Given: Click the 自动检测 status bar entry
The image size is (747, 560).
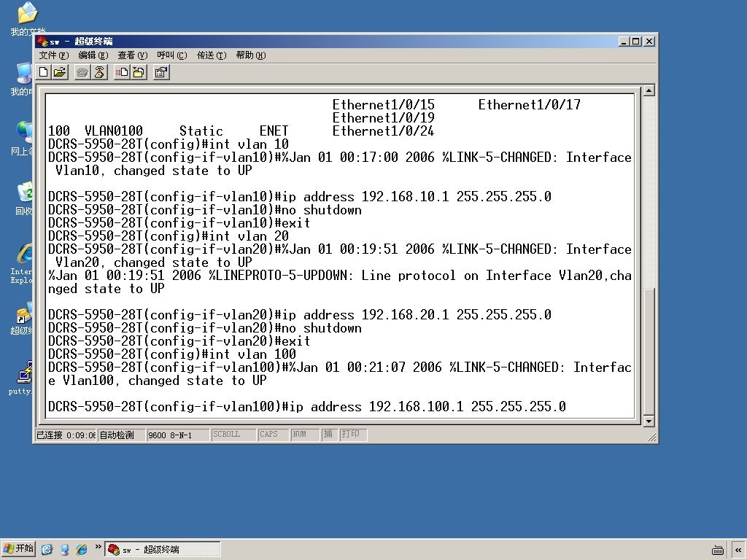Looking at the screenshot, I should coord(121,435).
